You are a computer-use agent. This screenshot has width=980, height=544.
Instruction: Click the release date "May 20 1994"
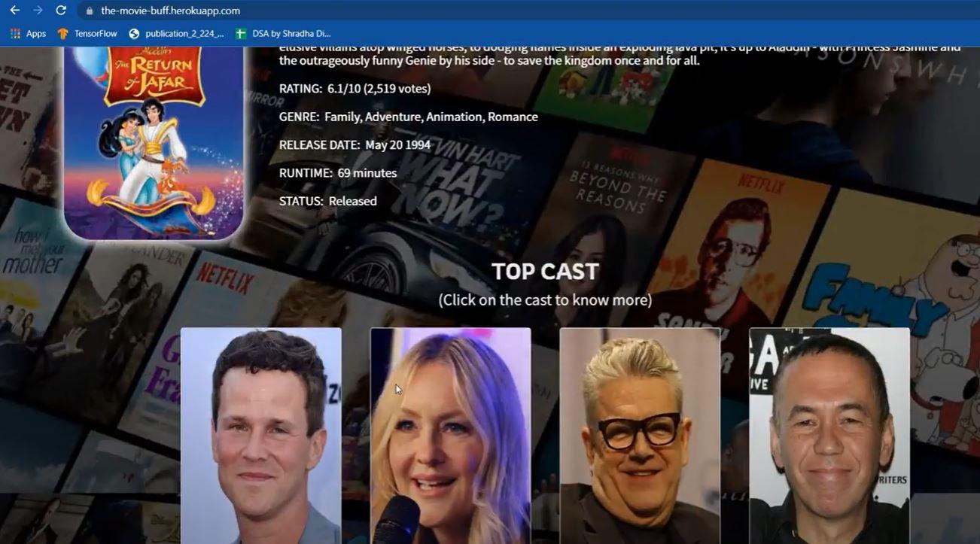[398, 145]
